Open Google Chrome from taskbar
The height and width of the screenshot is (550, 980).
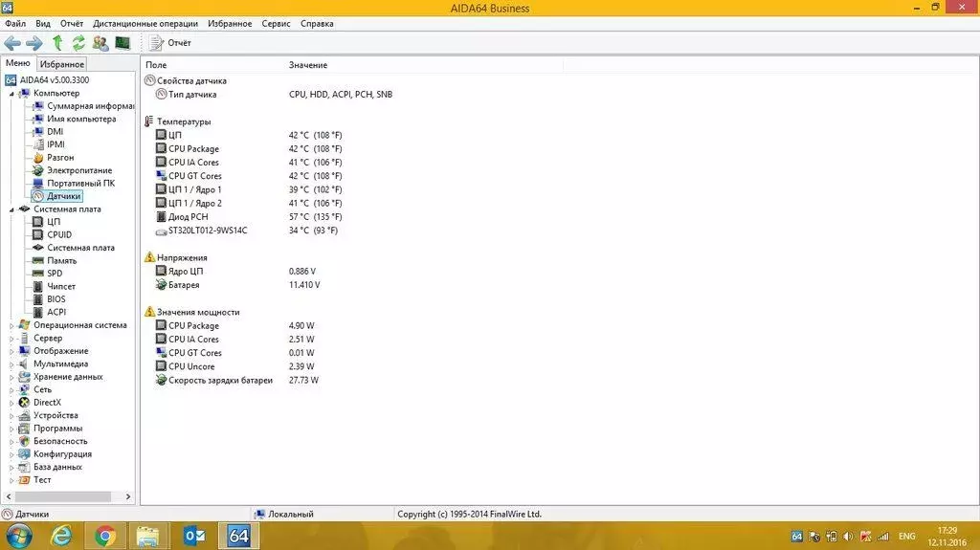click(x=105, y=537)
